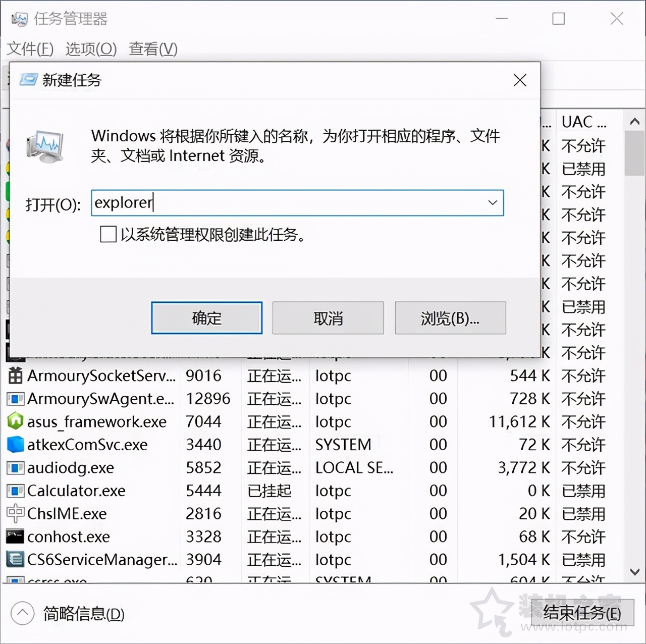This screenshot has height=644, width=646.
Task: Click the Task Manager title bar icon
Action: click(x=19, y=19)
